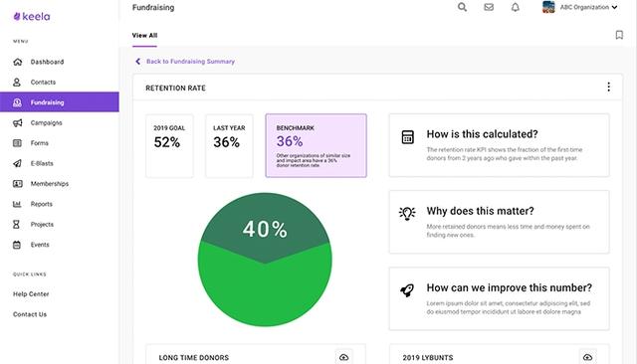Screen dimensions: 637x364
Task: Click the rocket icon beside improve this number
Action: point(407,289)
